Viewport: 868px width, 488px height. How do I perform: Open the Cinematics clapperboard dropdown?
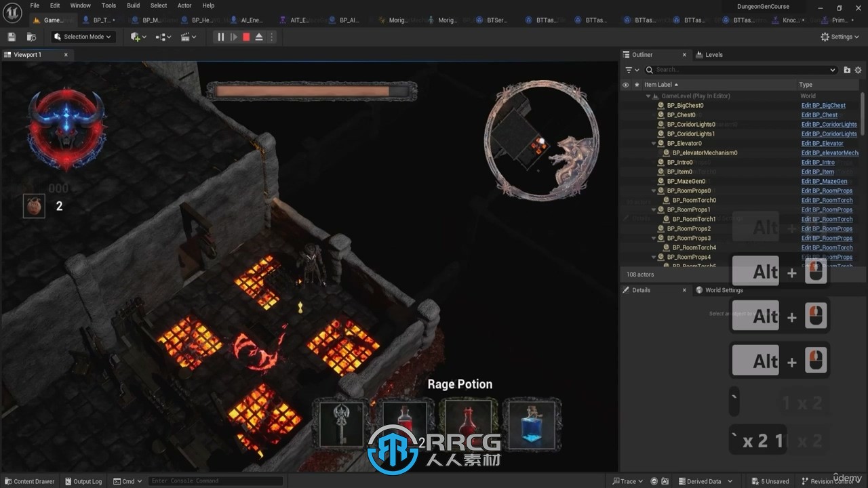point(189,37)
